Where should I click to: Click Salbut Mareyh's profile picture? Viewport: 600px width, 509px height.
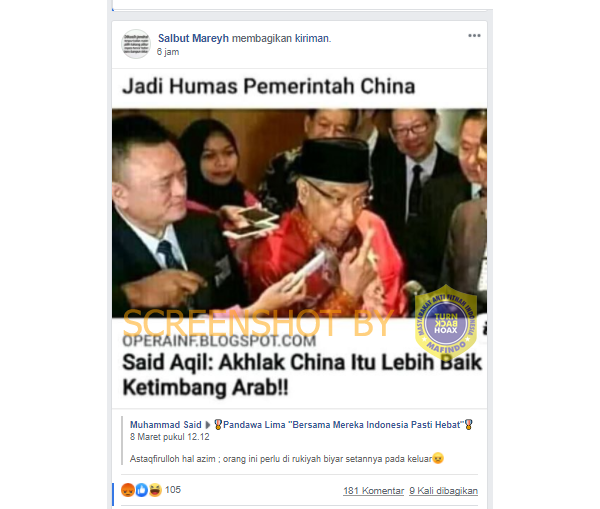[x=136, y=44]
